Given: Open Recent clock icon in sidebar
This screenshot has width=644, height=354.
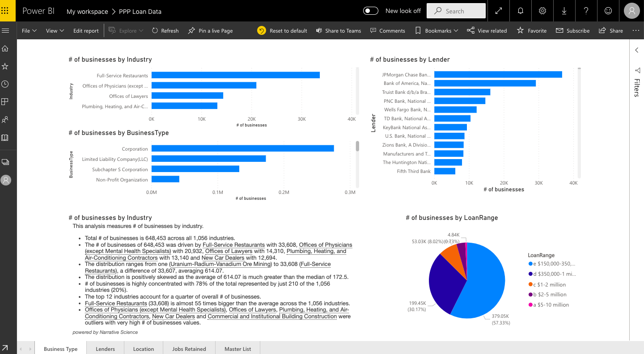Looking at the screenshot, I should click(5, 84).
